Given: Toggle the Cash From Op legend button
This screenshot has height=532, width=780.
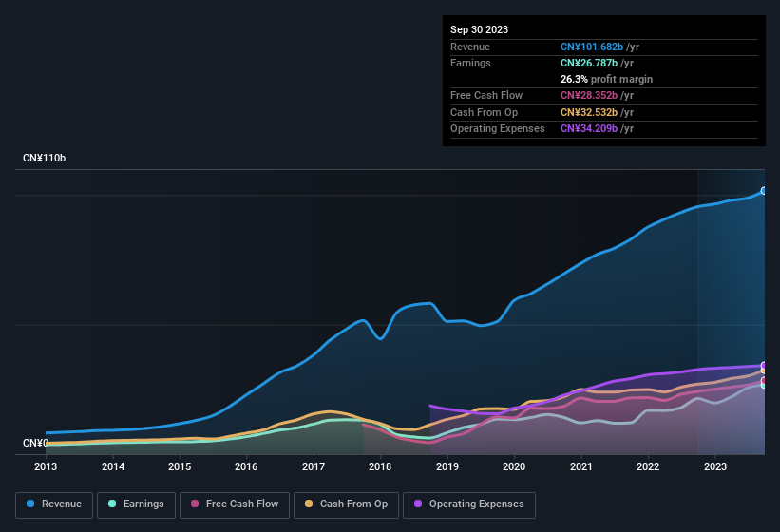Looking at the screenshot, I should coord(346,504).
